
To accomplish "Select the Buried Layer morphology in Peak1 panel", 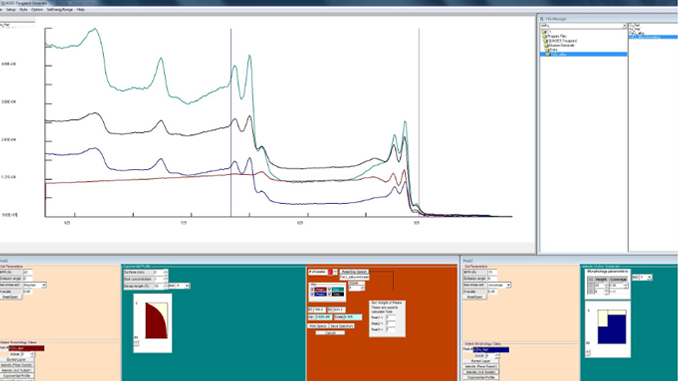I will [x=17, y=359].
